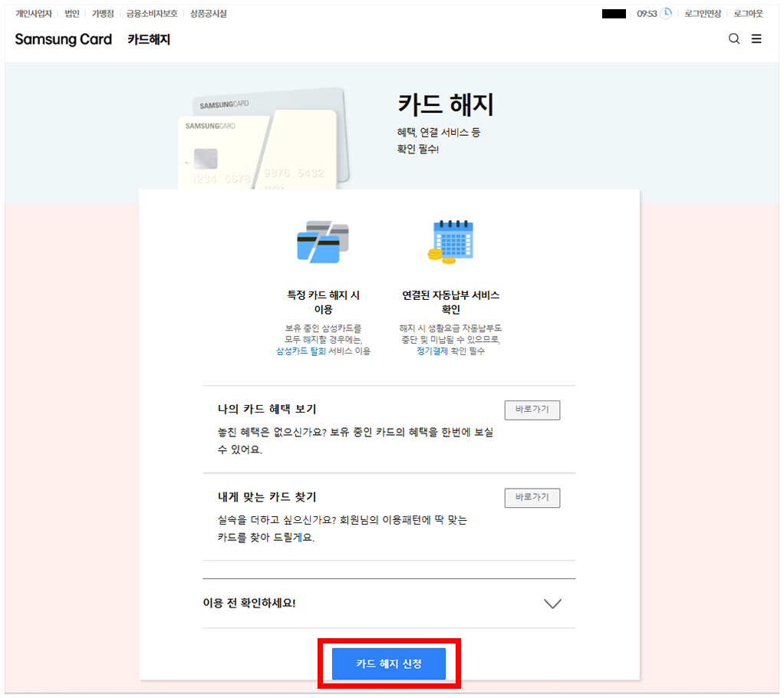Viewport: 784px width, 698px height.
Task: Click the chevron arrow beside 이용 전 확인하세요
Action: pos(552,604)
